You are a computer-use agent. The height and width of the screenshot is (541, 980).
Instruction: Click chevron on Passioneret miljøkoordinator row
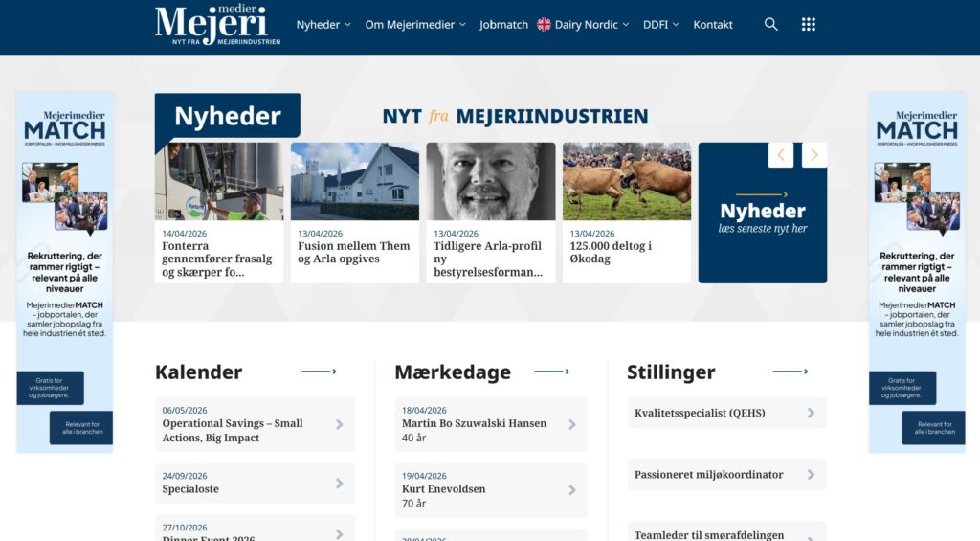coord(811,475)
